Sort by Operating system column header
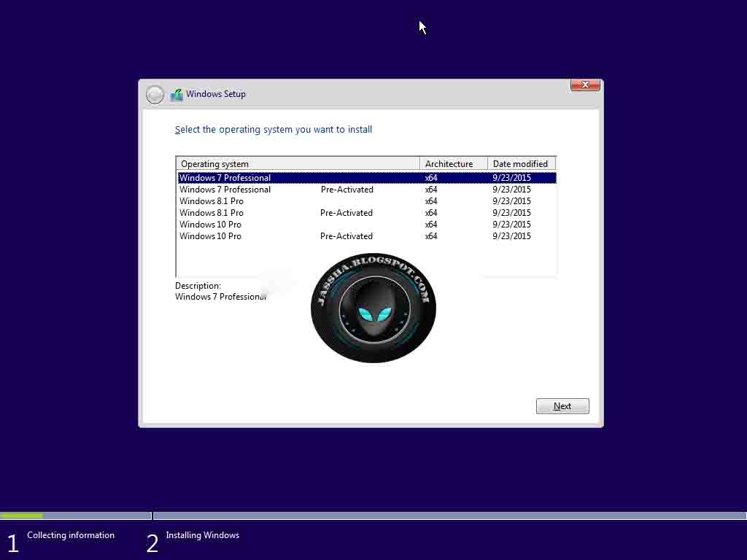 (298, 164)
